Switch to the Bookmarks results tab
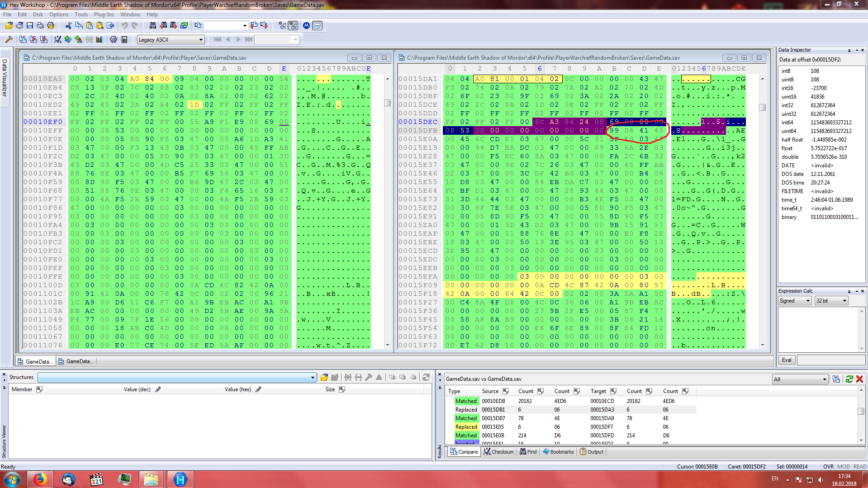The height and width of the screenshot is (488, 868). click(558, 452)
